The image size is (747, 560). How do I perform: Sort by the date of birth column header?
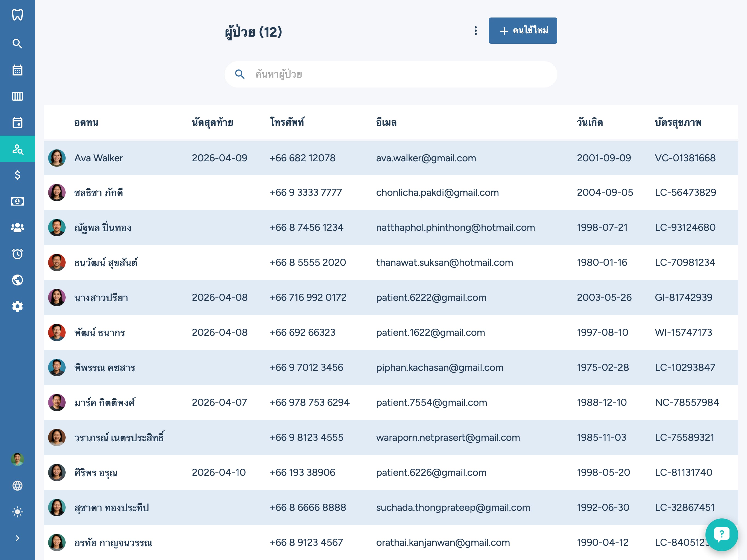(x=590, y=122)
